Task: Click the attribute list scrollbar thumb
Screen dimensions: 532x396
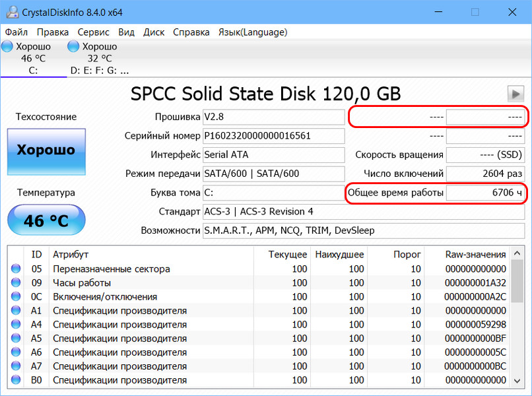Action: point(517,281)
